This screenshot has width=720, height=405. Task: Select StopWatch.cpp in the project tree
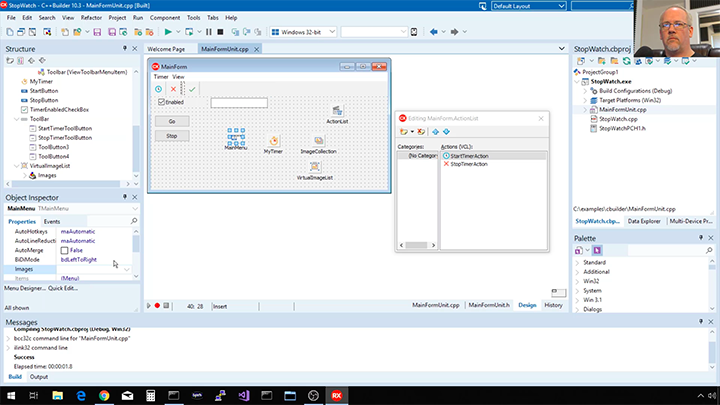tap(618, 119)
